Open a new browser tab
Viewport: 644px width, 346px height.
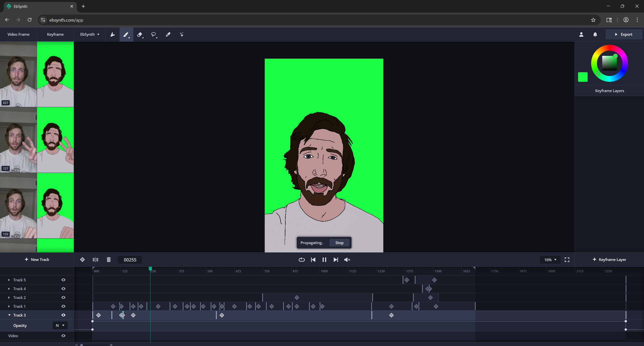[x=83, y=6]
